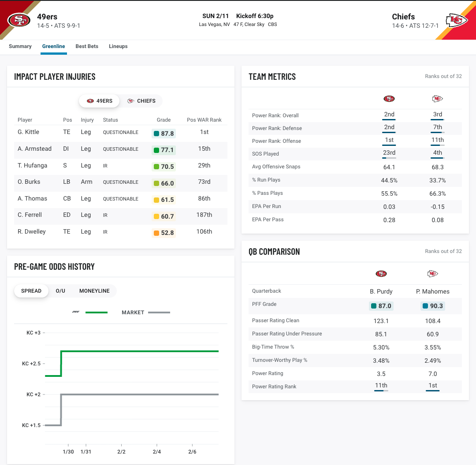
Task: Click G. Kittle's '1st' Pos WAR rank
Action: point(205,132)
